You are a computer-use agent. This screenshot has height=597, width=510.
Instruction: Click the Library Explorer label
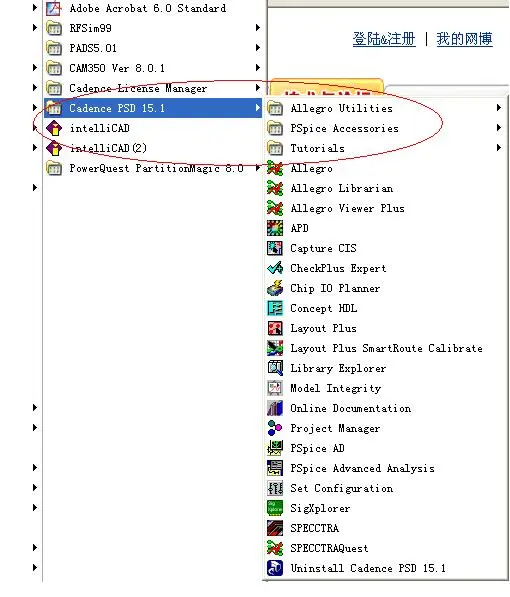pyautogui.click(x=338, y=368)
